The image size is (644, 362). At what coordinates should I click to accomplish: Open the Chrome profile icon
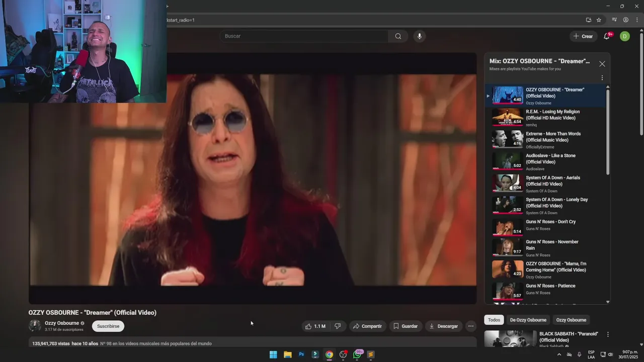625,20
